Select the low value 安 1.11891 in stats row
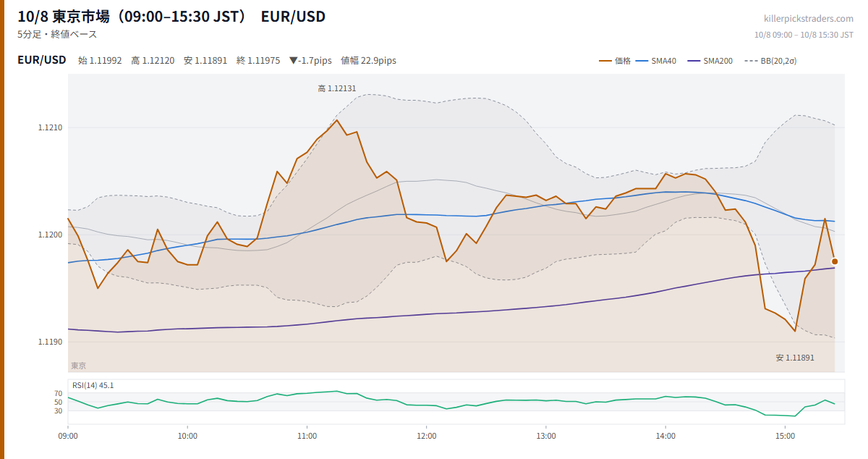Image resolution: width=868 pixels, height=459 pixels. (205, 61)
